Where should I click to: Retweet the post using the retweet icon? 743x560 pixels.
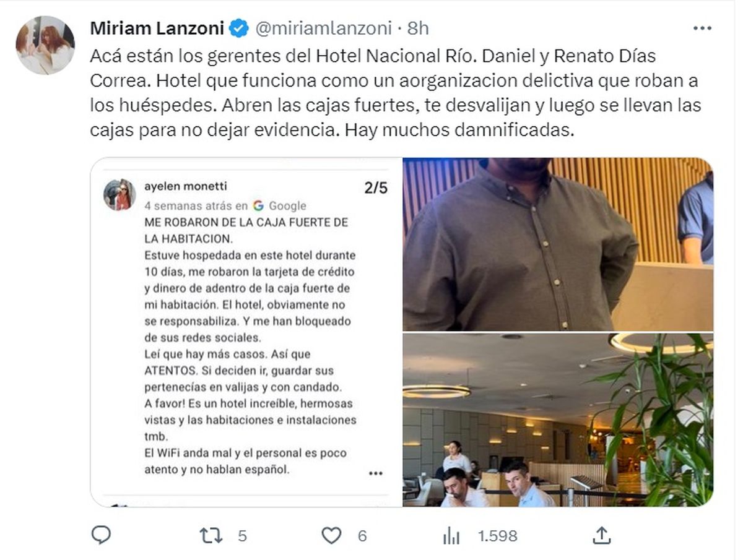pyautogui.click(x=212, y=535)
